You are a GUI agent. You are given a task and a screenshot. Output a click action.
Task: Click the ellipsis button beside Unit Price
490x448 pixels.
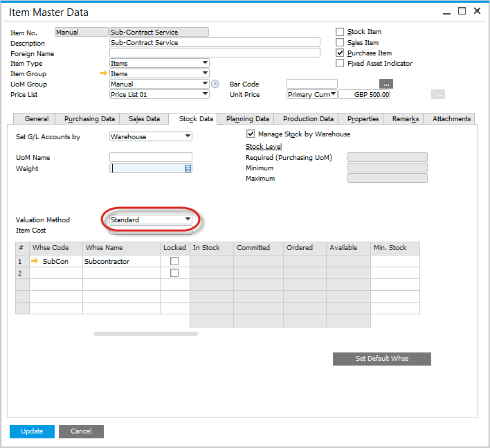pyautogui.click(x=437, y=95)
